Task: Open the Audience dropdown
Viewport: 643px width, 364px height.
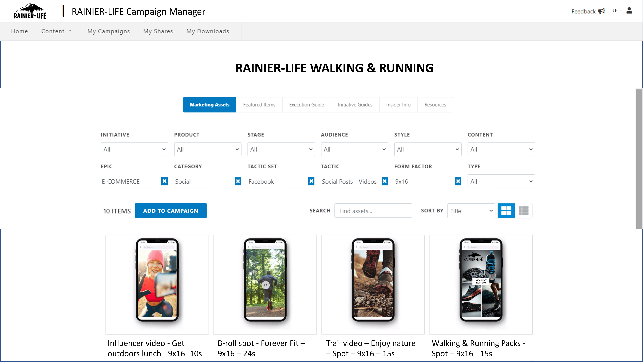Action: coord(354,149)
